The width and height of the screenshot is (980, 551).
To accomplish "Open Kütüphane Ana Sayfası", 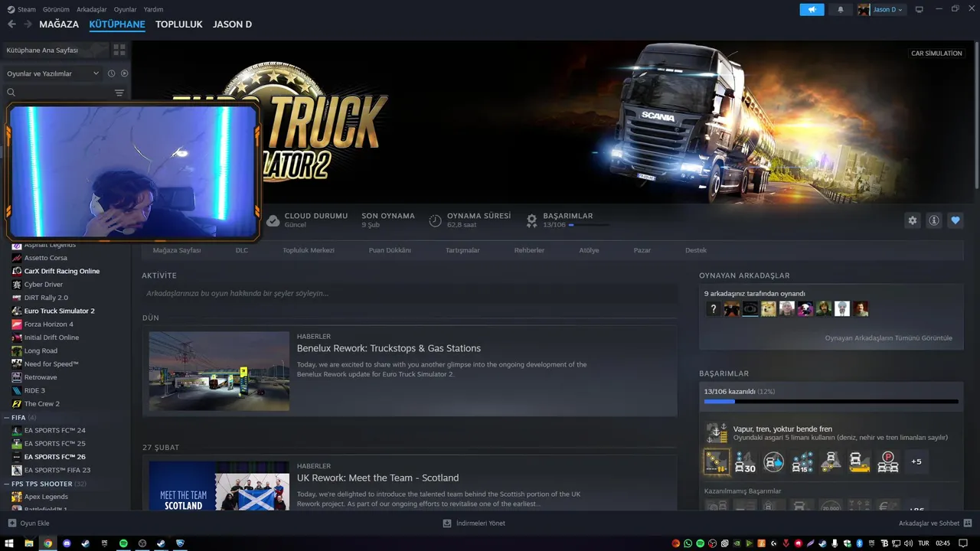I will tap(56, 50).
